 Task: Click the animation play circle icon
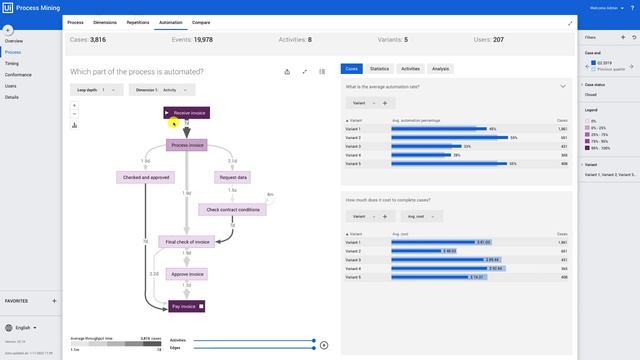coord(324,345)
